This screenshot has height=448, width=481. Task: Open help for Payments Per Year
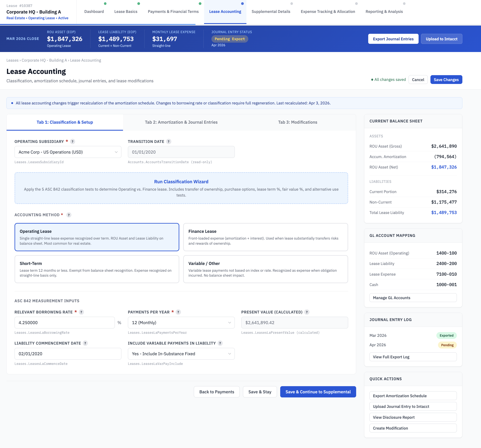pyautogui.click(x=178, y=312)
